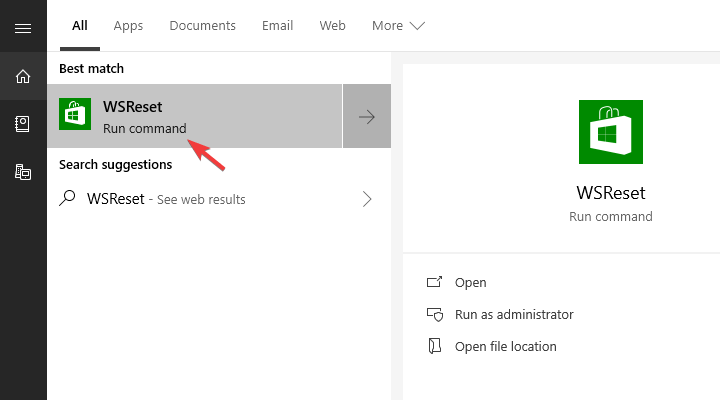720x400 pixels.
Task: Click the magnifier icon beside WSReset suggestion
Action: [68, 198]
